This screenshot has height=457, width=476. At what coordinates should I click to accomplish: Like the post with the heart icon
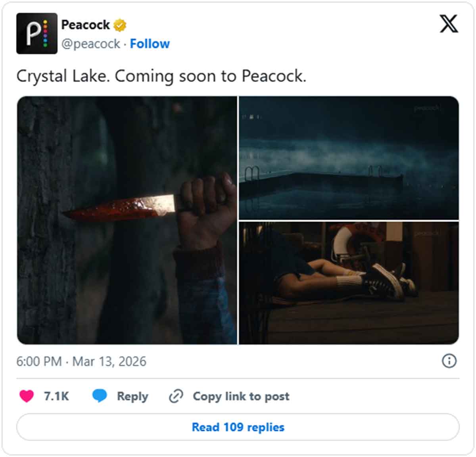click(27, 396)
